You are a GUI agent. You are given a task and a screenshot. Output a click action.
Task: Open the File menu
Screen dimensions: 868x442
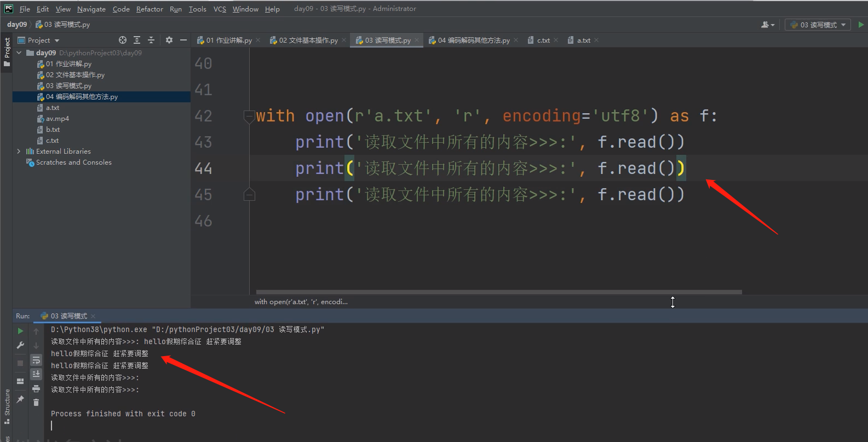point(25,9)
